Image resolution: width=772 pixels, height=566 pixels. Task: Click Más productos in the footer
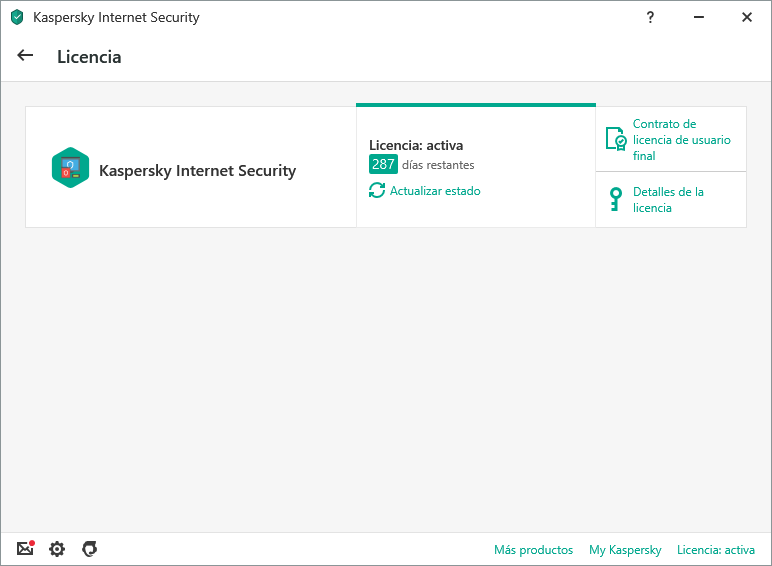click(533, 550)
